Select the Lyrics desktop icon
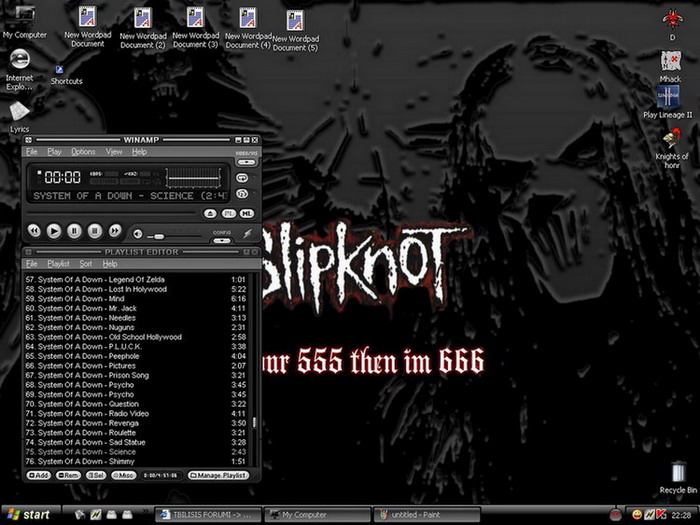The height and width of the screenshot is (525, 700). point(19,117)
